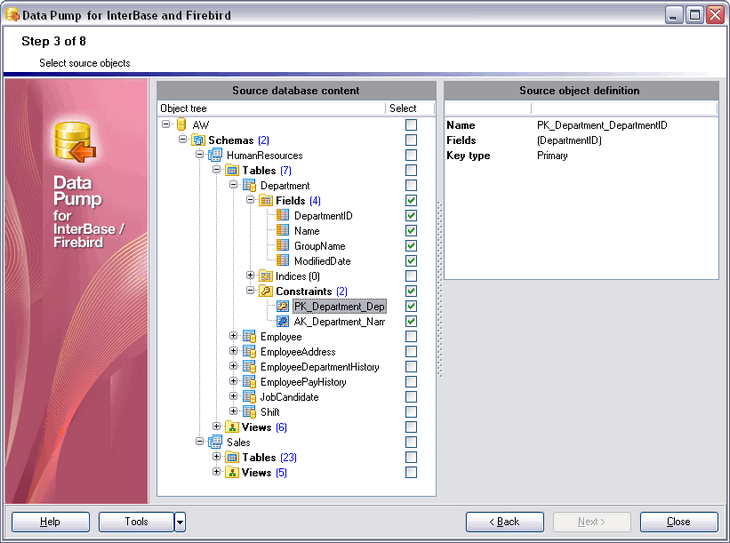
Task: Expand the Sales Tables node
Action: 217,457
